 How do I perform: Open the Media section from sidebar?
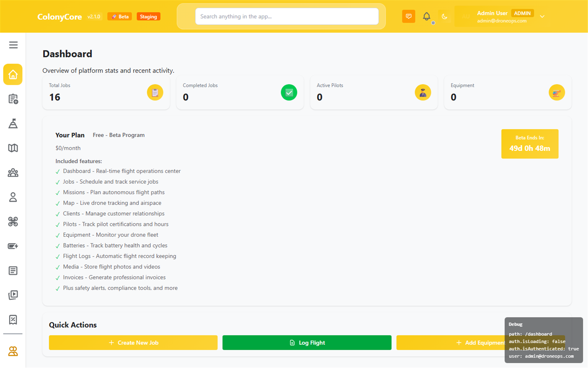click(13, 295)
